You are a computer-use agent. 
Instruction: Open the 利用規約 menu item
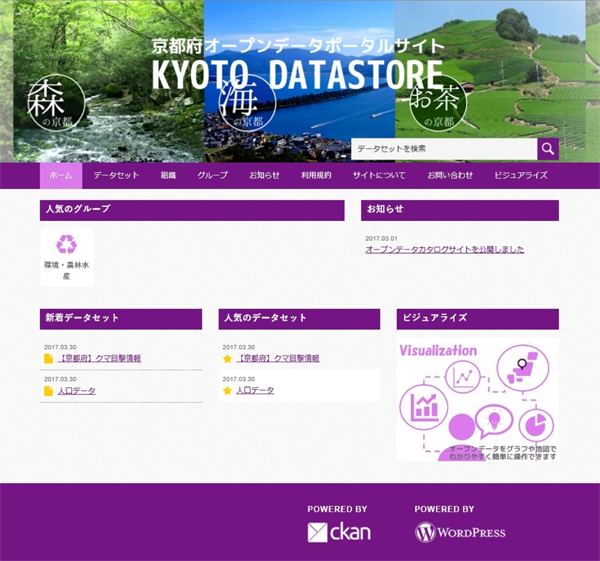click(316, 175)
